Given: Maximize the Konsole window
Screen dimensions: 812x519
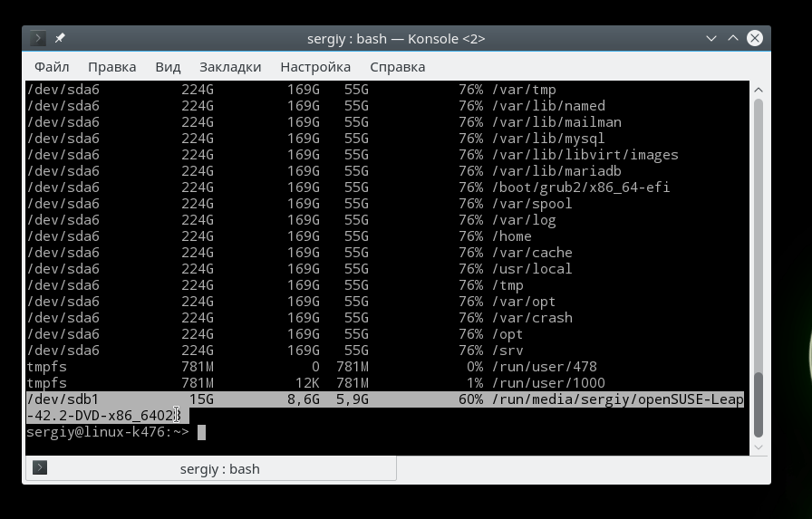Looking at the screenshot, I should pos(732,39).
